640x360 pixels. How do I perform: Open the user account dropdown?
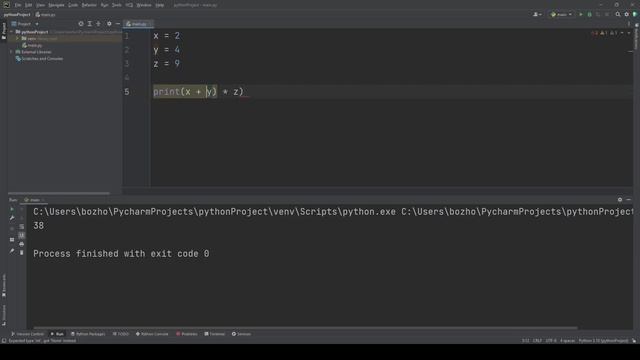click(537, 15)
